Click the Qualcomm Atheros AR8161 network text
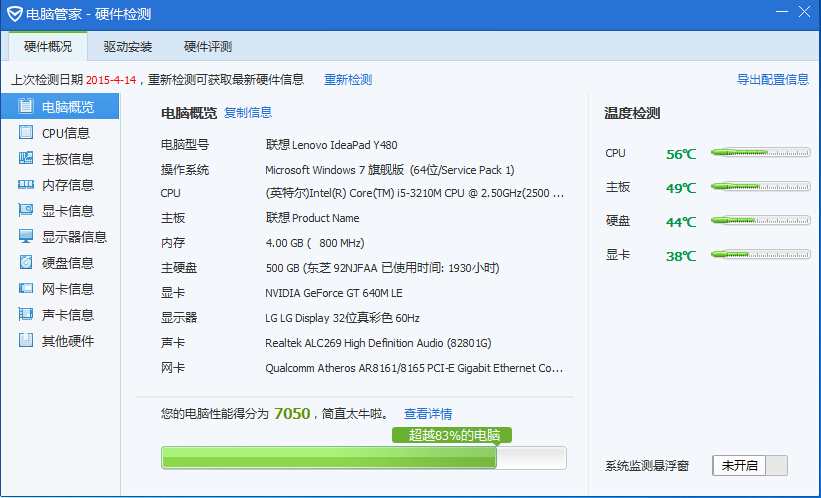This screenshot has width=821, height=498. click(x=414, y=368)
